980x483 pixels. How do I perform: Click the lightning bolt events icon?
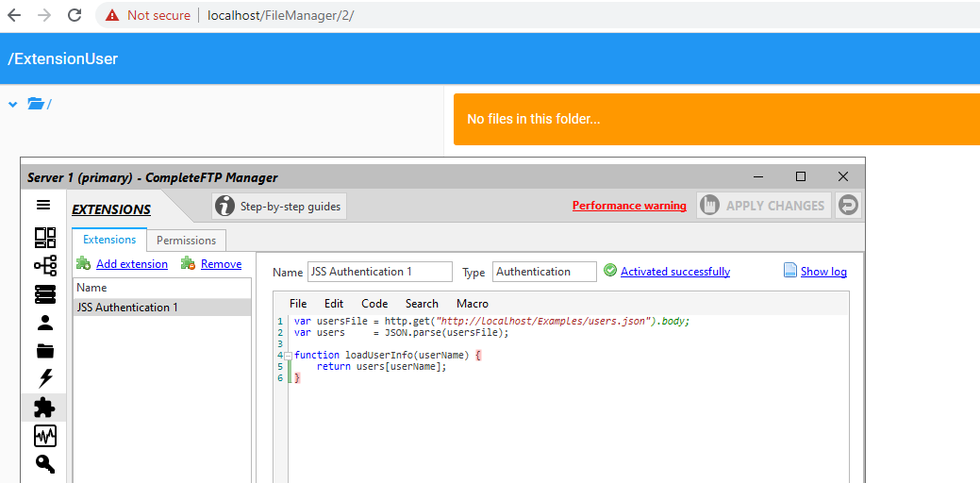[45, 379]
